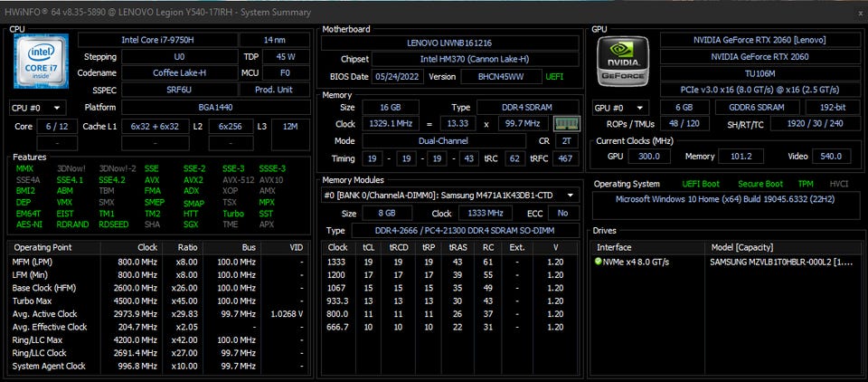Click the Intel Core i7-9750H name field
The height and width of the screenshot is (382, 868).
click(157, 40)
